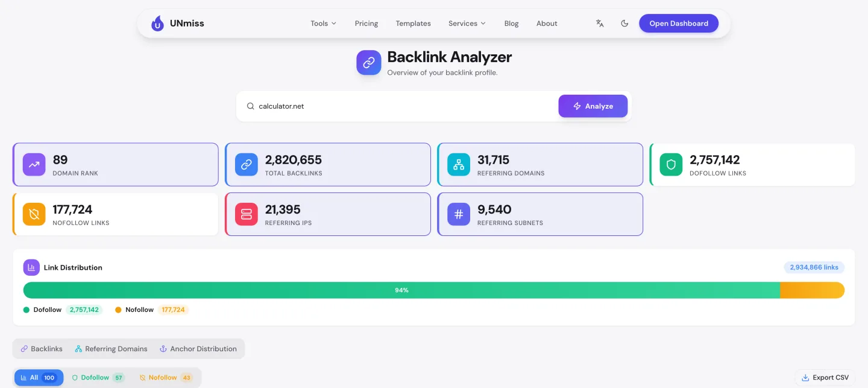
Task: Click the Backlink Analyzer heading
Action: [x=450, y=57]
